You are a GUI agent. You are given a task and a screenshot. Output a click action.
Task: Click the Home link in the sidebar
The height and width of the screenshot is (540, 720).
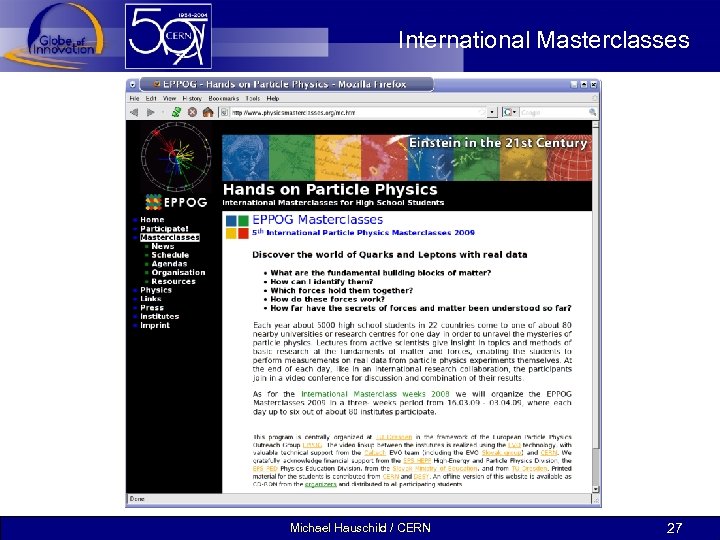[152, 219]
